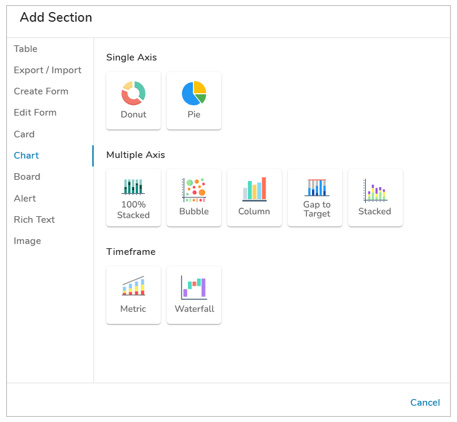Viewport: 457px width, 422px height.
Task: Click the active Chart menu item
Action: click(26, 155)
